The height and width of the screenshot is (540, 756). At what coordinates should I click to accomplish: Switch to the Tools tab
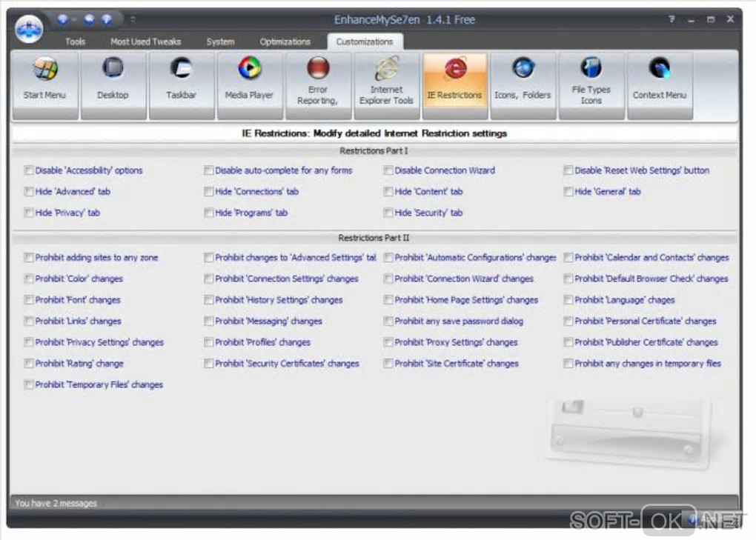75,42
